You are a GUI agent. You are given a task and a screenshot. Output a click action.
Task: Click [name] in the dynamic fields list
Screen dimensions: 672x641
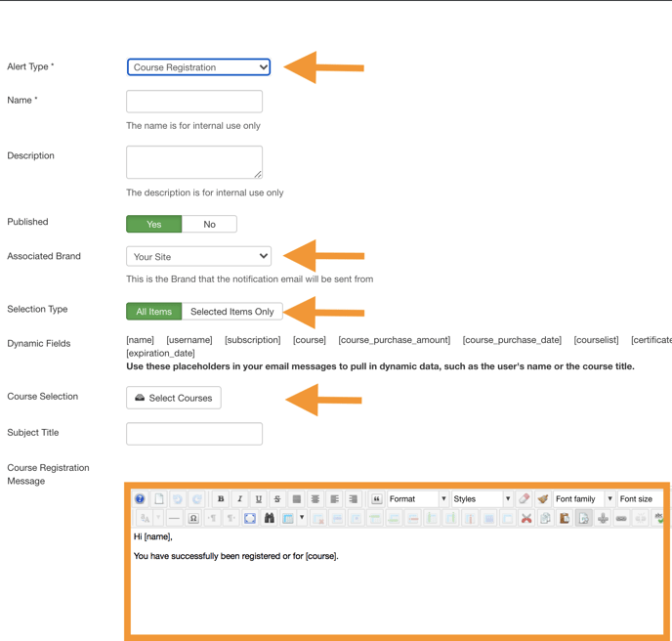(140, 340)
